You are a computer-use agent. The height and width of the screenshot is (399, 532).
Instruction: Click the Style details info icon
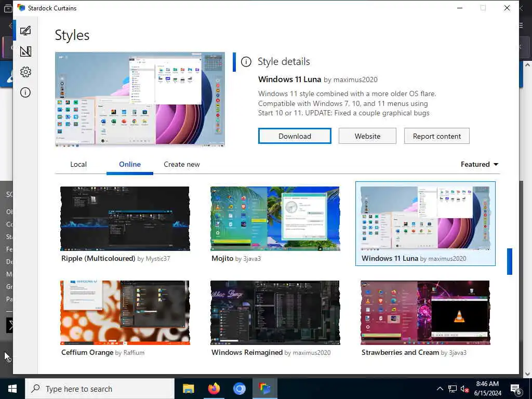(246, 62)
